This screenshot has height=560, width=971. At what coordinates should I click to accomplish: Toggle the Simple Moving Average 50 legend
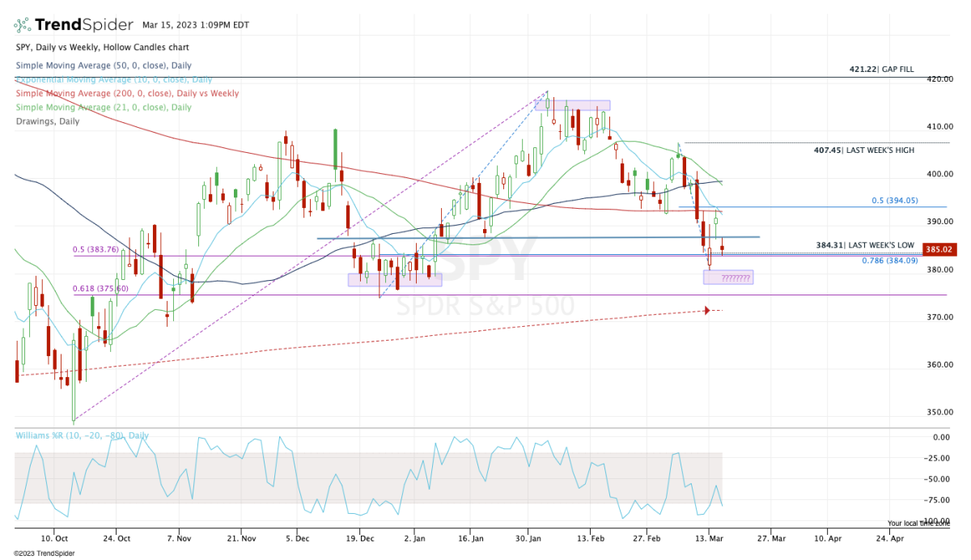click(92, 65)
